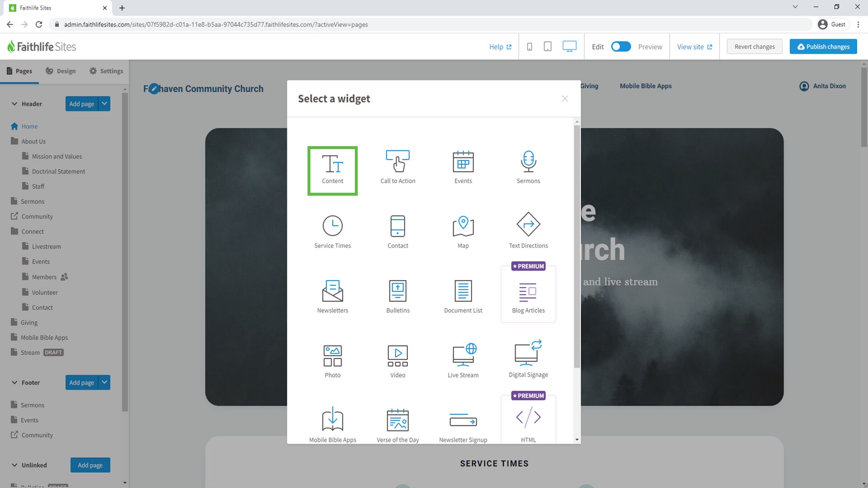Image resolution: width=868 pixels, height=488 pixels.
Task: Click the Mobile Bible Apps site nav item
Action: click(646, 86)
